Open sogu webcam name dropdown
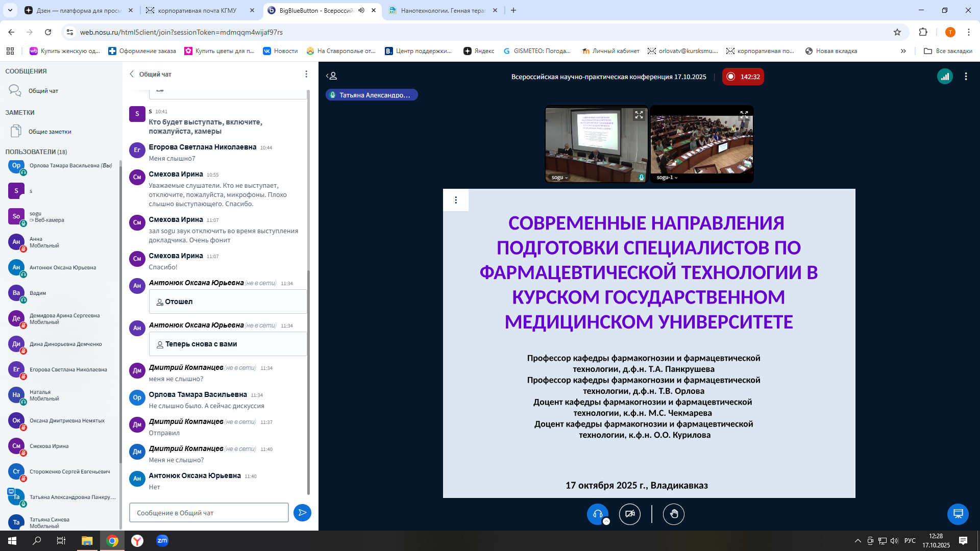 559,178
